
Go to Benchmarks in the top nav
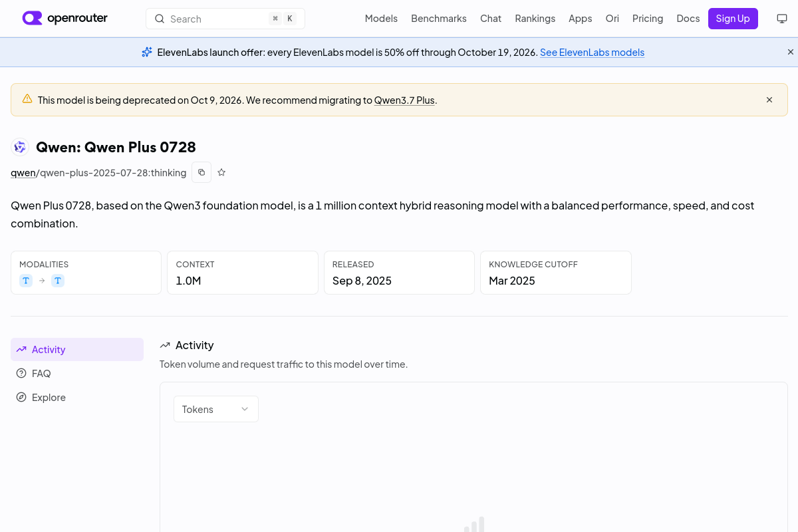(439, 19)
